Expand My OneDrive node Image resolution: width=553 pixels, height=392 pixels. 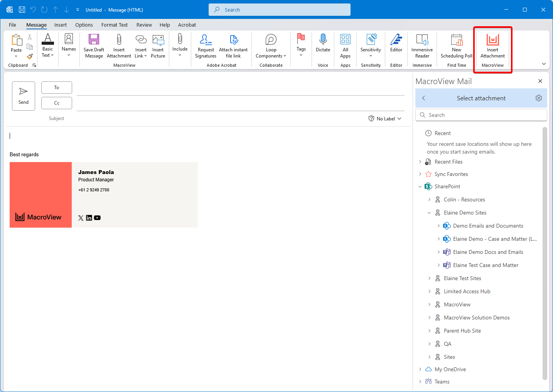point(420,369)
